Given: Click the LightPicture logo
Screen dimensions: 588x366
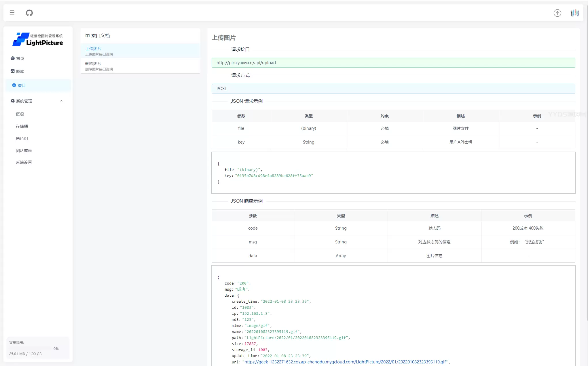Looking at the screenshot, I should (x=38, y=39).
